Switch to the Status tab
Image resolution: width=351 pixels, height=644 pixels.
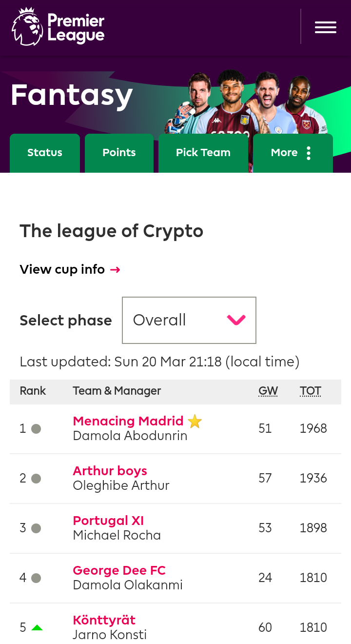(x=45, y=153)
